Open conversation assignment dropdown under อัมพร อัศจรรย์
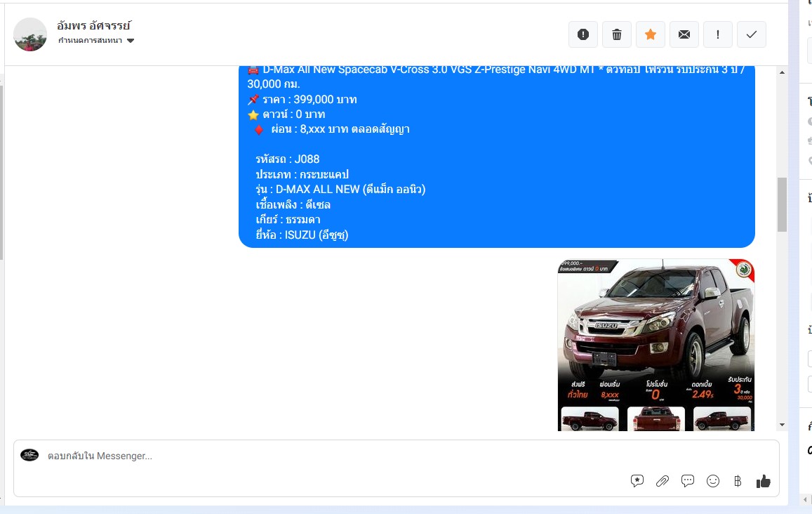Screen dimensions: 812x514 (96, 41)
